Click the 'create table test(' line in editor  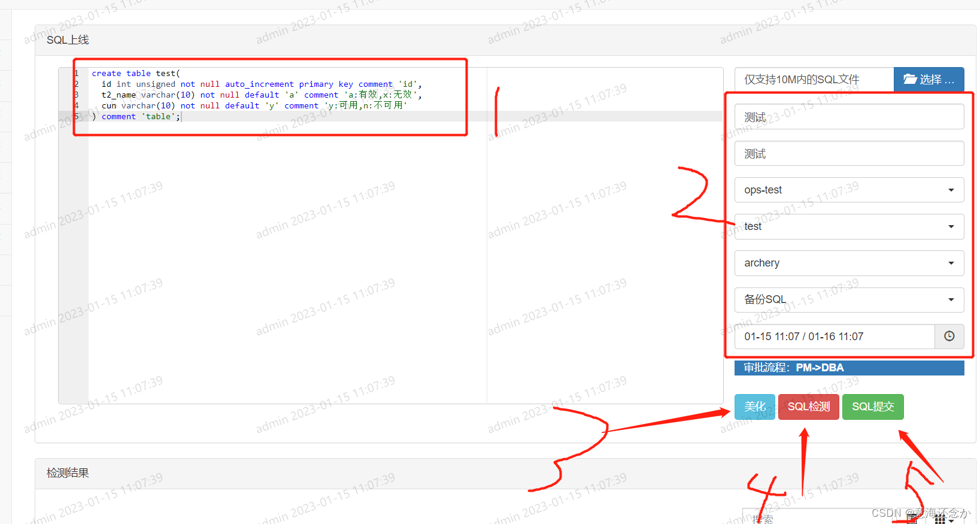(x=136, y=73)
